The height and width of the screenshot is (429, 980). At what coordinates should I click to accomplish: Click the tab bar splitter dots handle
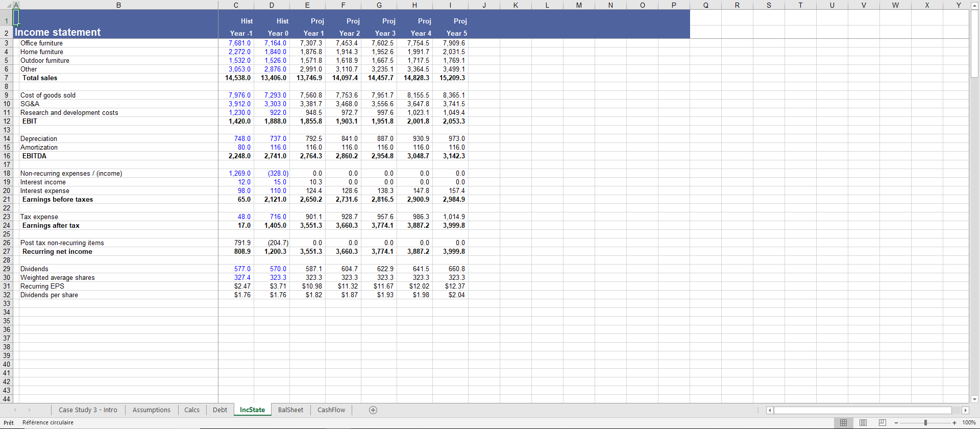pos(758,410)
